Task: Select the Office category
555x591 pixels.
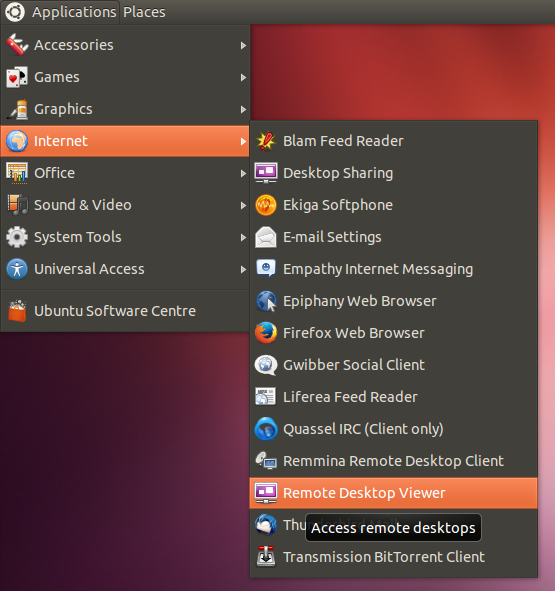Action: coord(125,173)
